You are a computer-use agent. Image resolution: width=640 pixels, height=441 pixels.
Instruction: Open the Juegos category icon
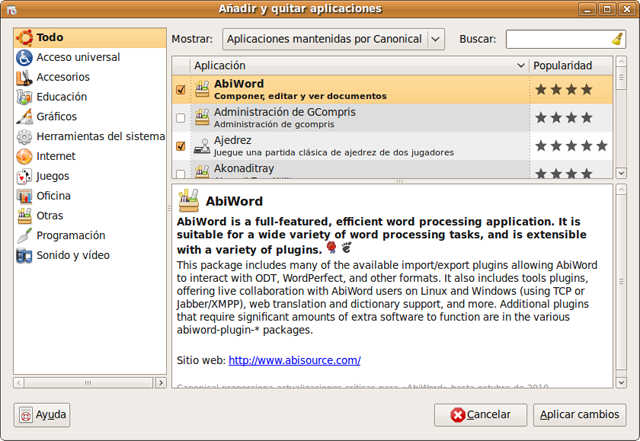click(25, 176)
